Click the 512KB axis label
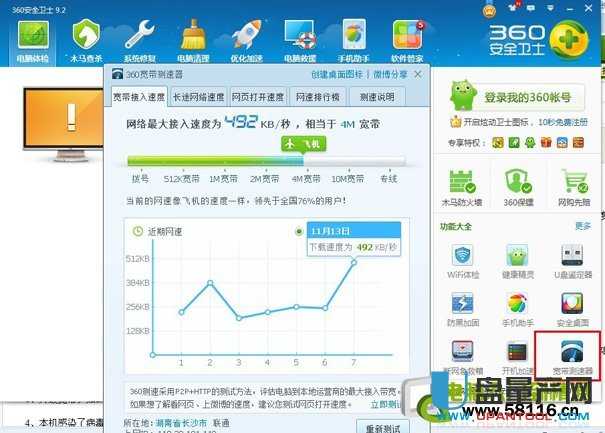 tap(137, 259)
